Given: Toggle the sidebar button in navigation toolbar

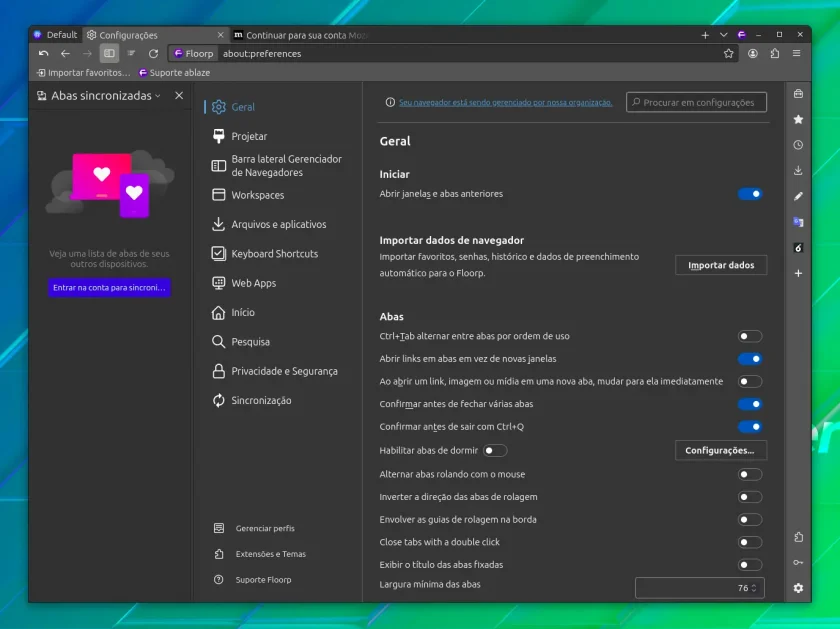Looking at the screenshot, I should [109, 54].
